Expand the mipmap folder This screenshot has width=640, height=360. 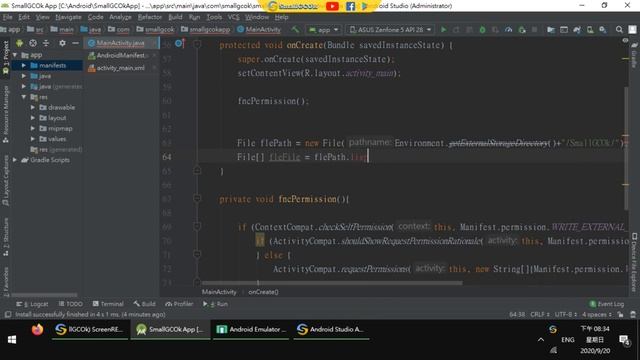[x=33, y=129]
